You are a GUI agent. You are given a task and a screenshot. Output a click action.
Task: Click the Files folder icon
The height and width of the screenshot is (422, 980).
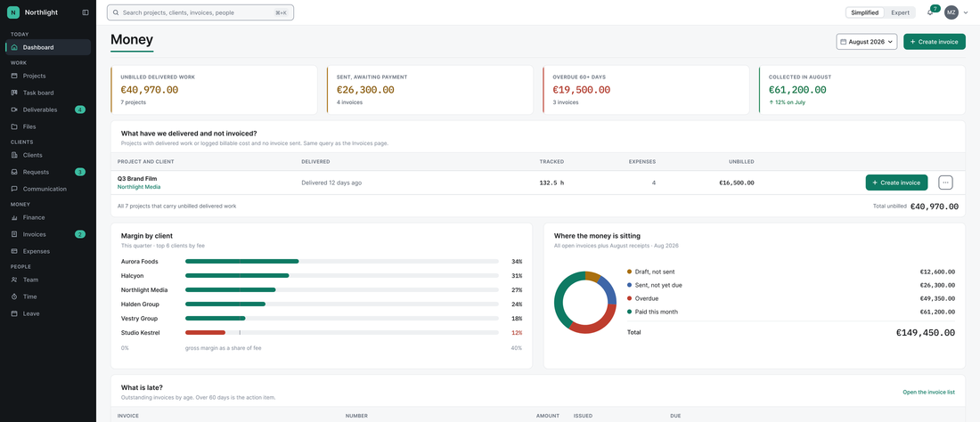pos(14,126)
